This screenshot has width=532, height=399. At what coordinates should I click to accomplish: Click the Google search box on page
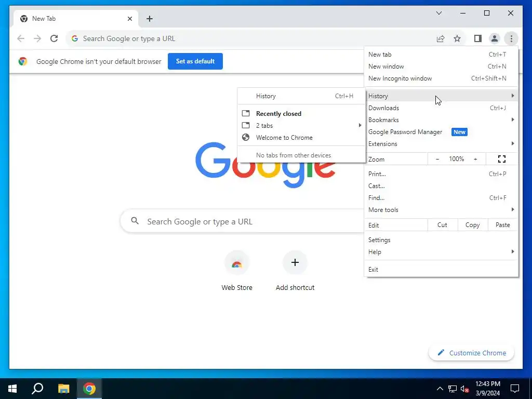(242, 221)
